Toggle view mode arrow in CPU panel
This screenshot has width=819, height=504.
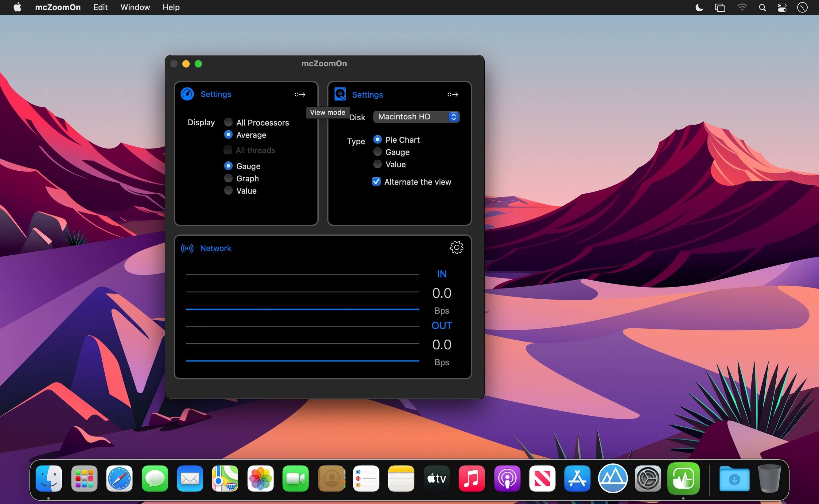pos(300,95)
